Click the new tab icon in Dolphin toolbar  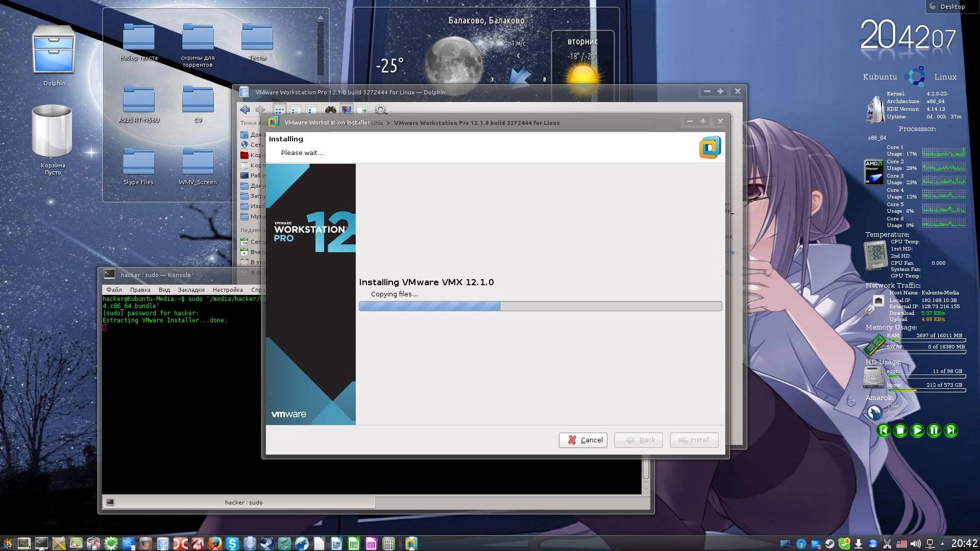[x=362, y=110]
